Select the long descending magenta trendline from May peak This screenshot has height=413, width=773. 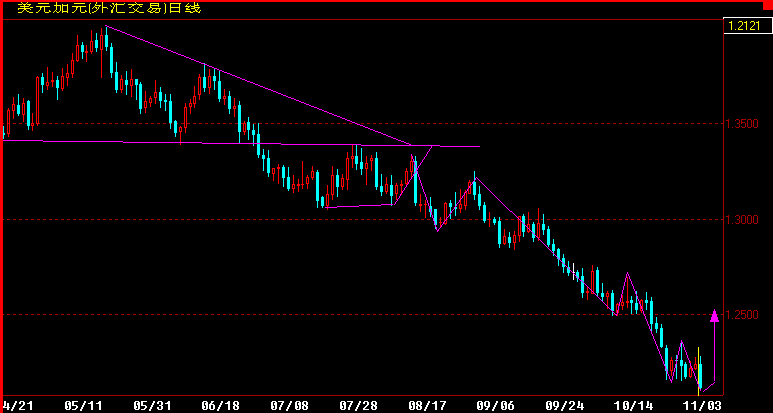coord(259,85)
